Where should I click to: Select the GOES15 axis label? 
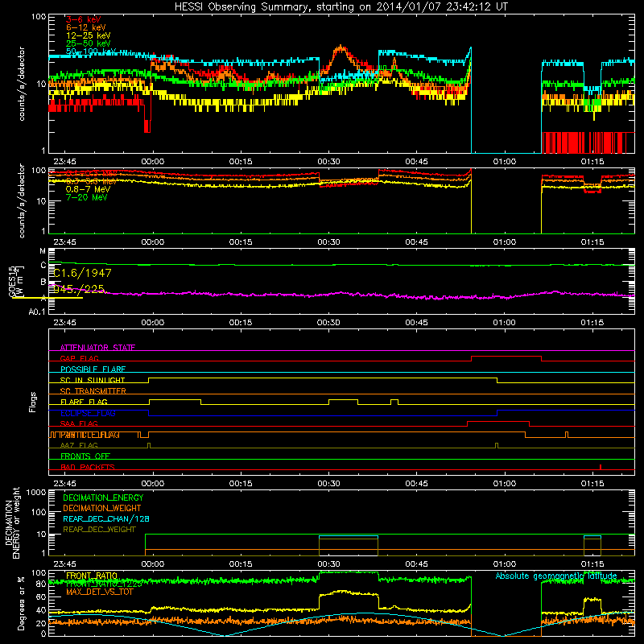click(x=13, y=282)
